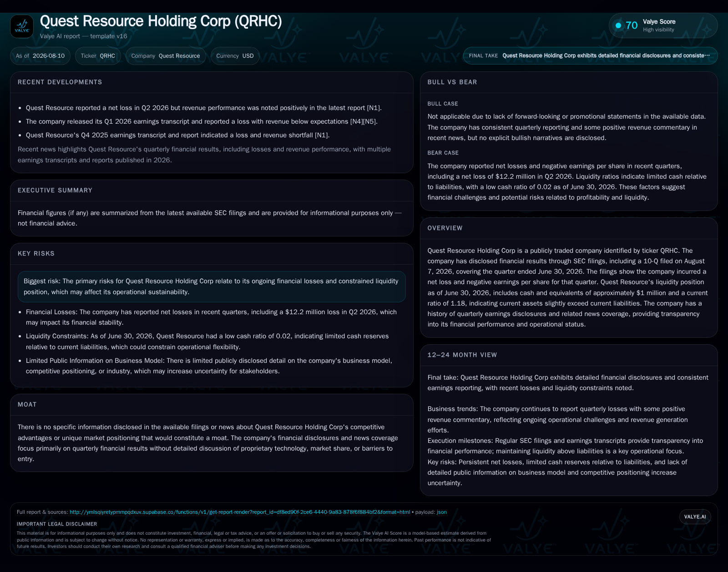Image resolution: width=728 pixels, height=572 pixels.
Task: Click the EXECUTIVE SUMMARY heading
Action: coord(55,191)
